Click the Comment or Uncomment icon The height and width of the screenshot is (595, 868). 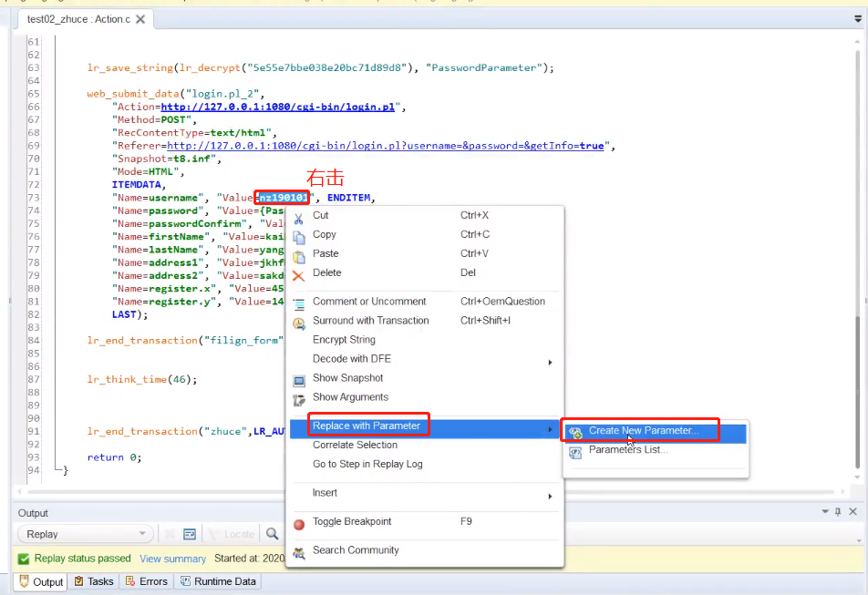click(x=299, y=304)
